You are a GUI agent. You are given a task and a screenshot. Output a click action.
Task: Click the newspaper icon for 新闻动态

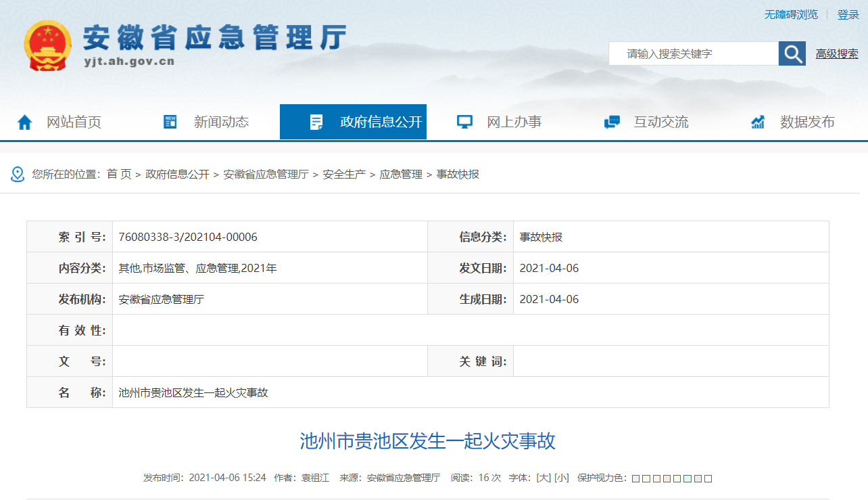pos(170,122)
